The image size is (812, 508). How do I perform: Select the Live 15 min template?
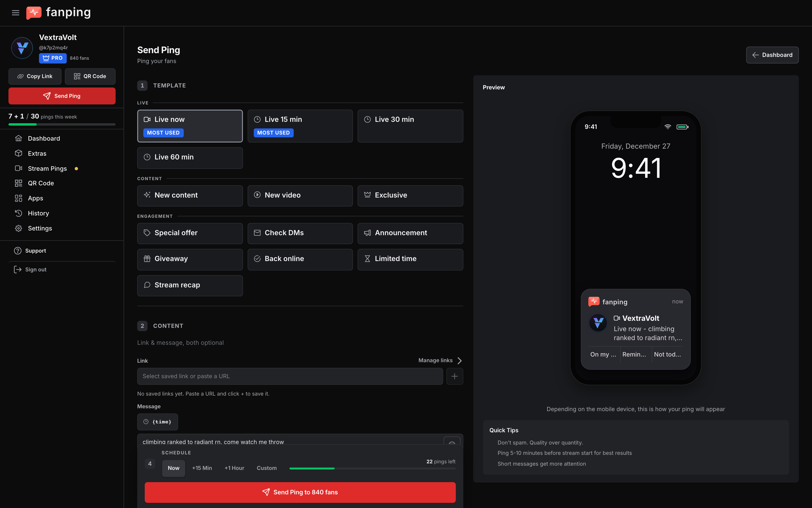coord(300,126)
